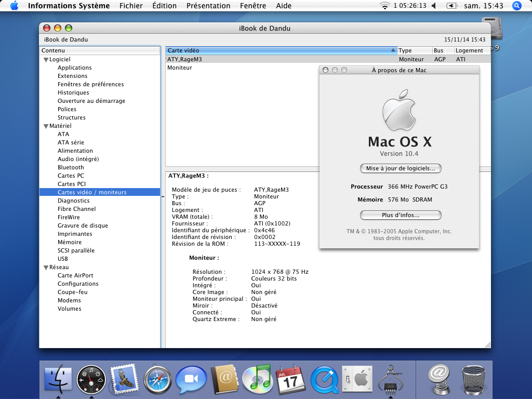Open the Informations Système application menu
This screenshot has height=399, width=532.
click(x=69, y=5)
